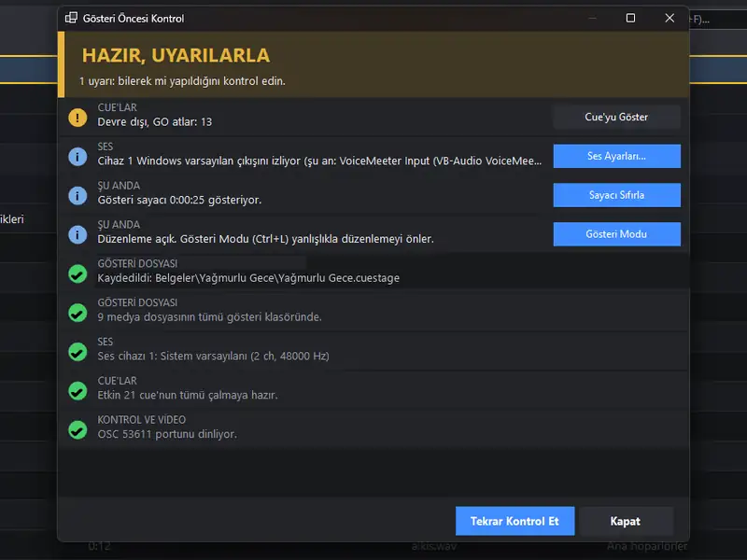
Task: Click the window icon in the title bar
Action: (x=72, y=18)
